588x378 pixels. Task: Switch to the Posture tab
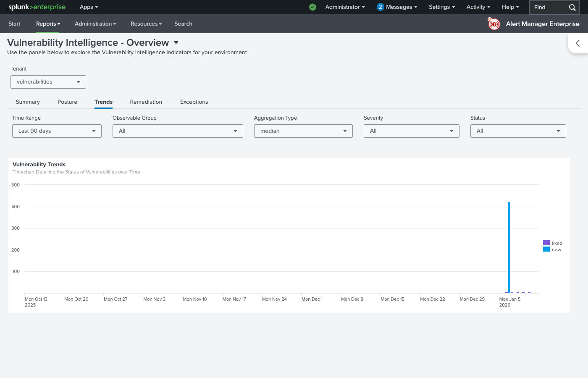(x=67, y=102)
